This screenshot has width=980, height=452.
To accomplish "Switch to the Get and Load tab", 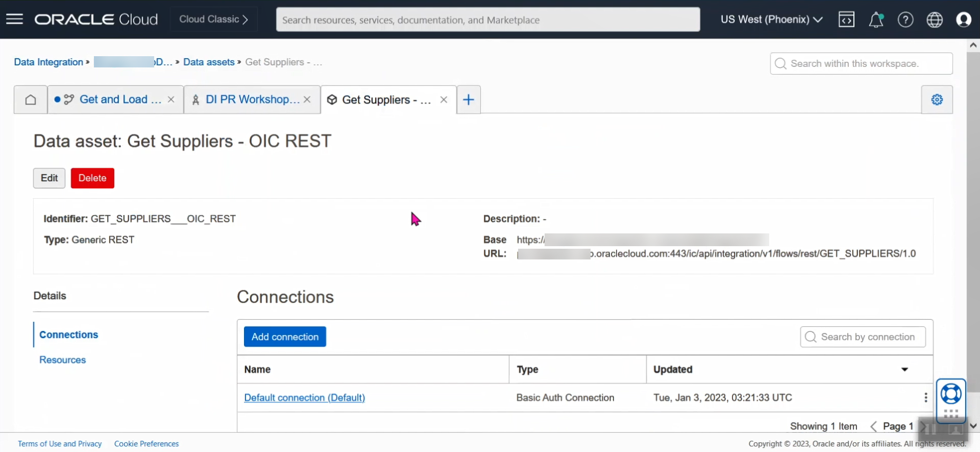I will (120, 100).
